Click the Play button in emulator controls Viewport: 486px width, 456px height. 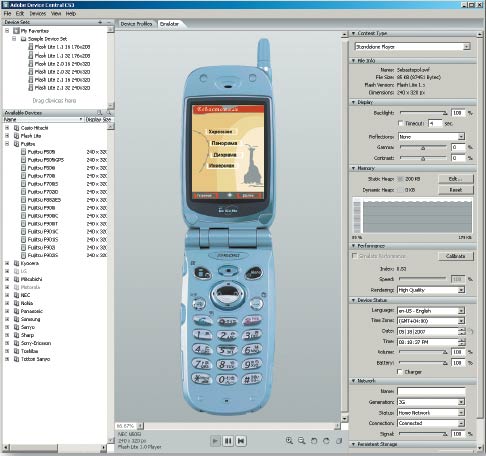215,441
